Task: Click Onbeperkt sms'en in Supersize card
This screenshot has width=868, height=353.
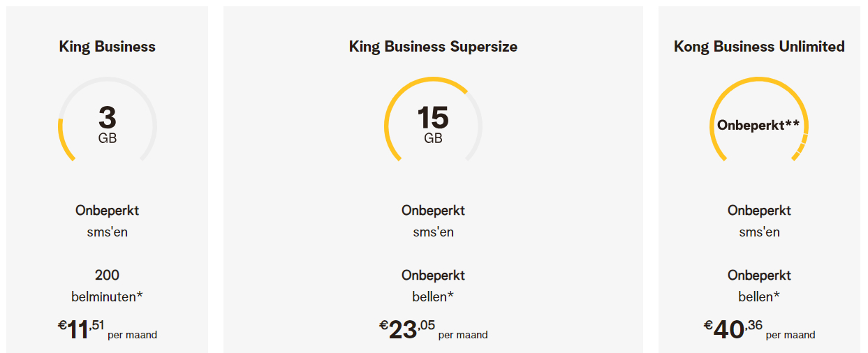Action: pyautogui.click(x=433, y=221)
